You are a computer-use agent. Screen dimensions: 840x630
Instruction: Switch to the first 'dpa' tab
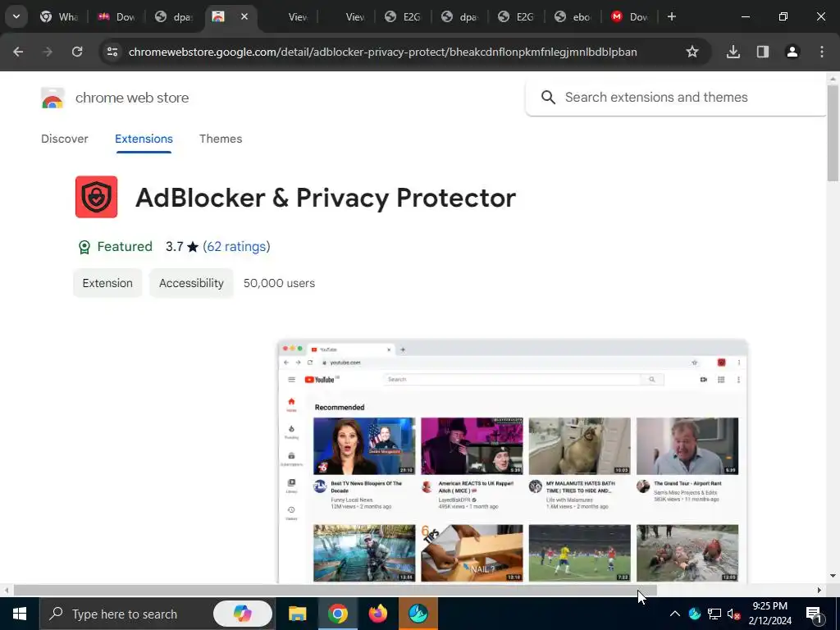tap(174, 16)
